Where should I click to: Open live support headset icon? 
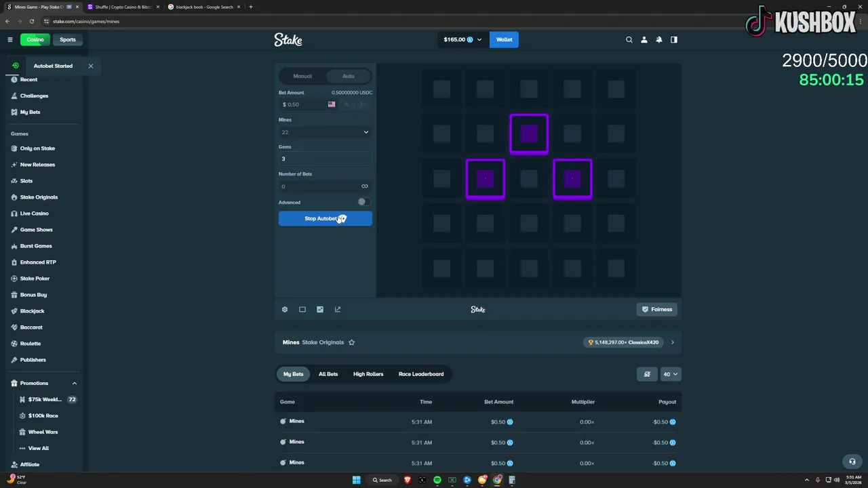(852, 462)
